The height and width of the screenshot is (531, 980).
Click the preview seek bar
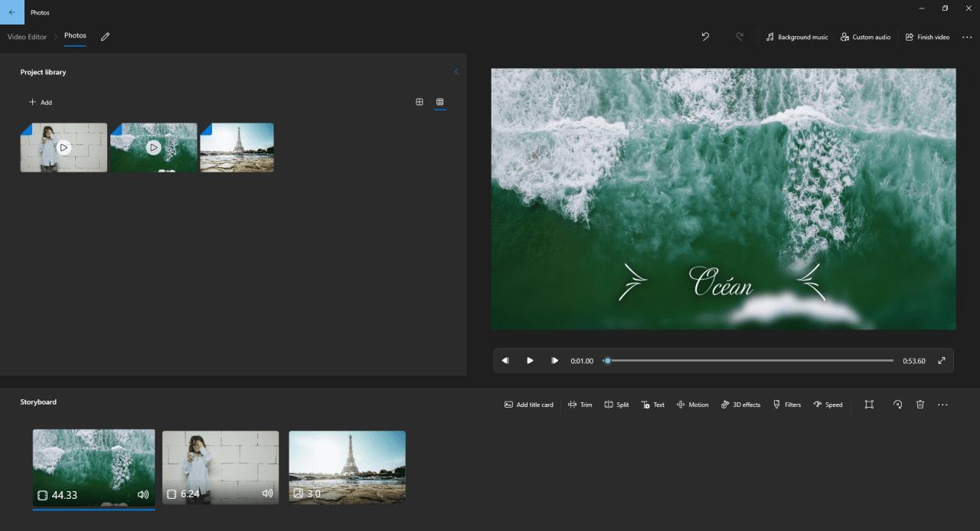pyautogui.click(x=748, y=361)
